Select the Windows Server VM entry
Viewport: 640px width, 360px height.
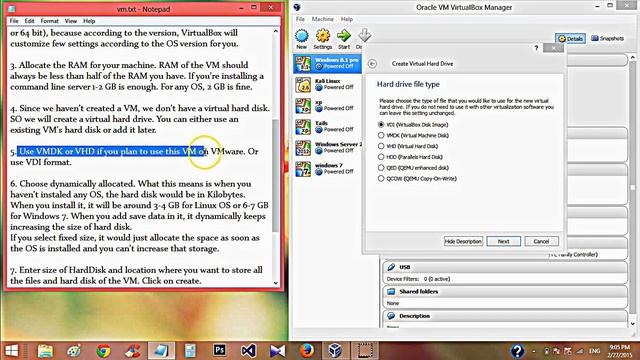[327, 148]
